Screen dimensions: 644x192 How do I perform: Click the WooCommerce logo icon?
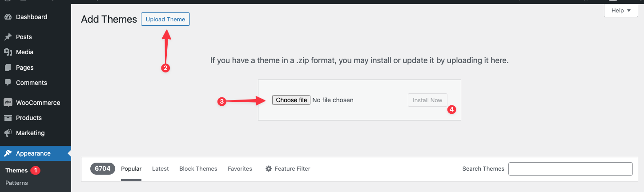click(x=8, y=103)
